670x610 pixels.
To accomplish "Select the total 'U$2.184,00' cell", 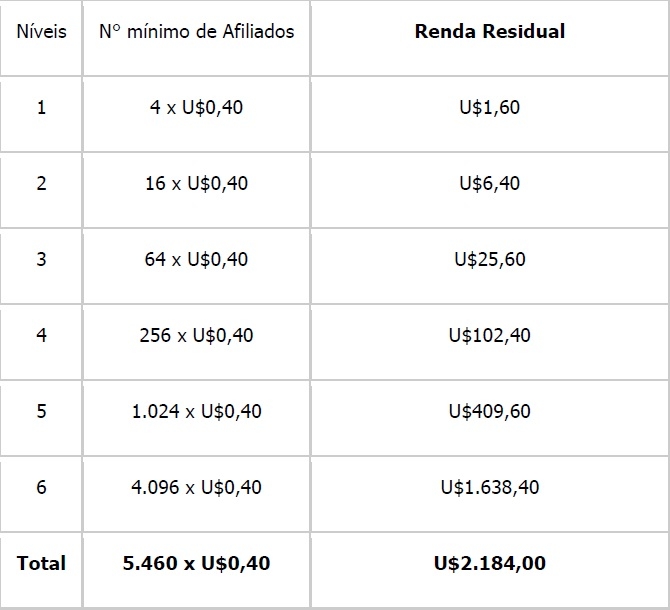I will coord(490,563).
